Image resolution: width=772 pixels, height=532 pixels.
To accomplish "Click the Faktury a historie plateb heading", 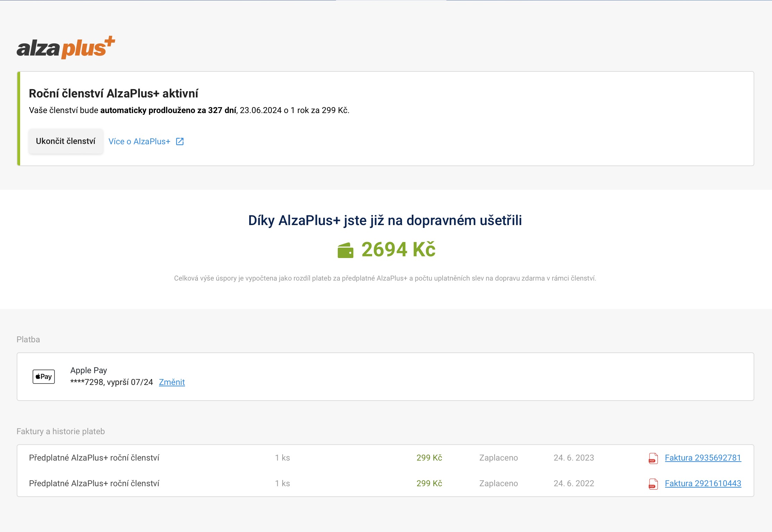I will 60,431.
